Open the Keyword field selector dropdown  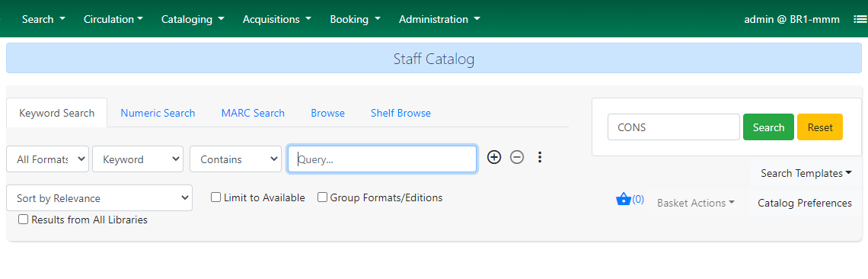click(x=138, y=159)
